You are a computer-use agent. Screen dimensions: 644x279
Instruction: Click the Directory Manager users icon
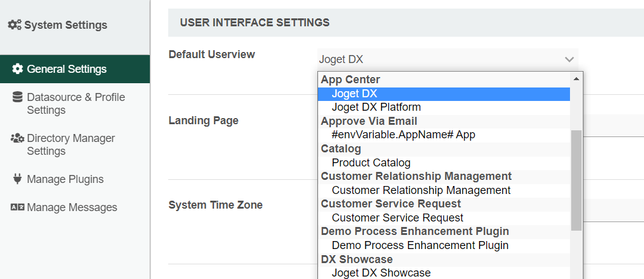pos(17,138)
